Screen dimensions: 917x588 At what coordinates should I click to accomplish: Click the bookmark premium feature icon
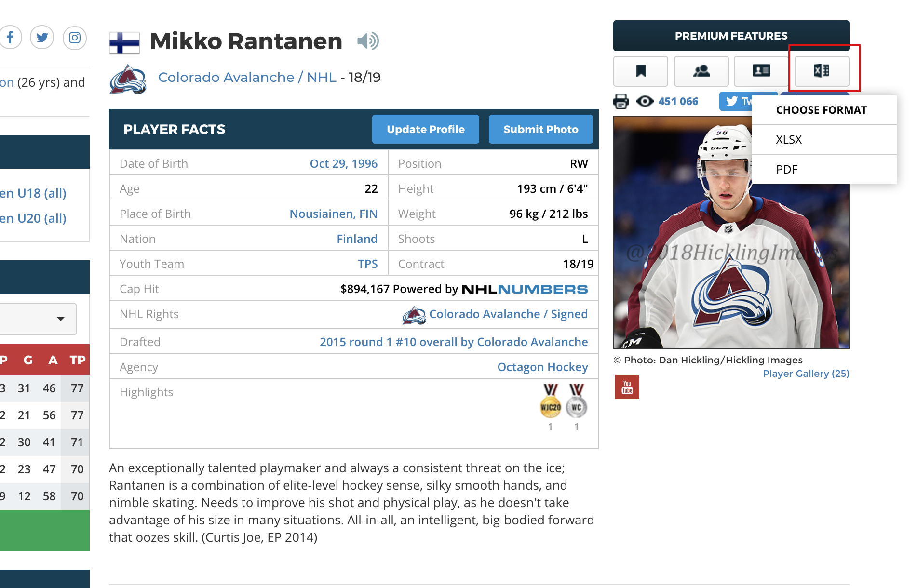click(x=641, y=71)
